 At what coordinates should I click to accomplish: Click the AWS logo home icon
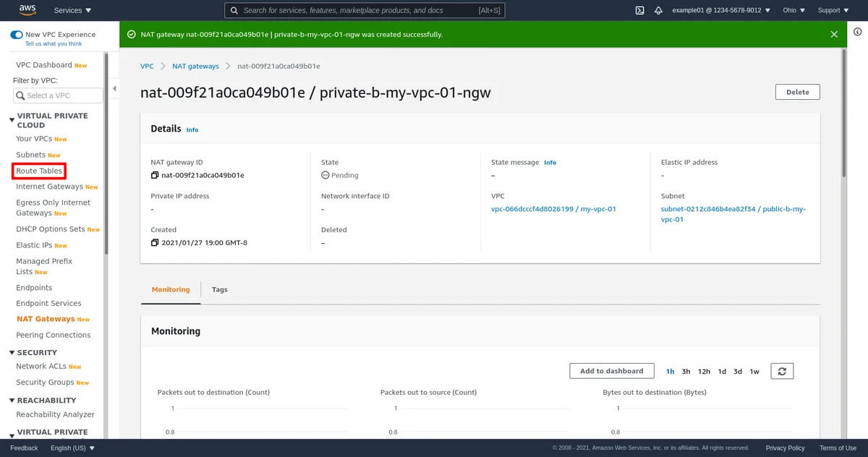[x=27, y=10]
